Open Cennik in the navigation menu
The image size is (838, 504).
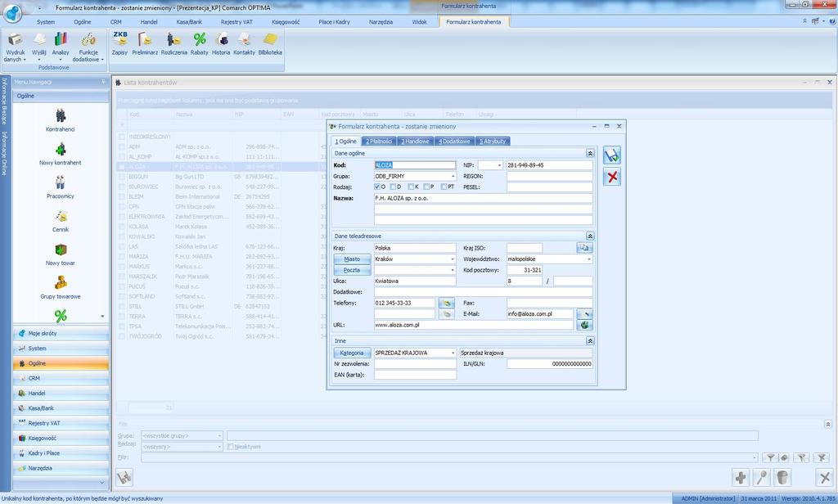[61, 221]
